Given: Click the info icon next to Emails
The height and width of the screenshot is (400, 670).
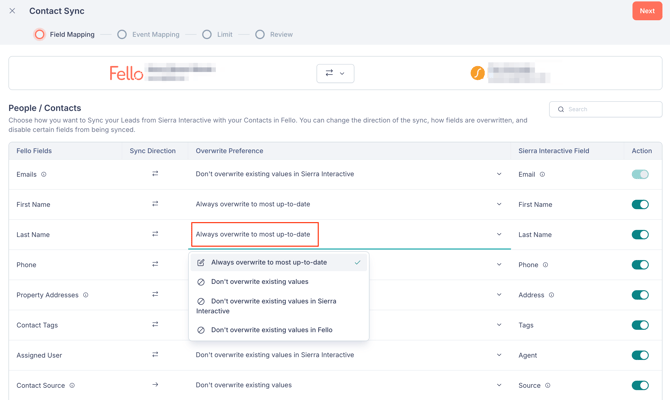Looking at the screenshot, I should (x=44, y=174).
